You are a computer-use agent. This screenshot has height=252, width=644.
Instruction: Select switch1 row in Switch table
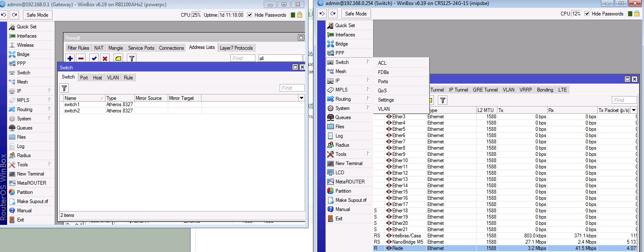click(182, 104)
